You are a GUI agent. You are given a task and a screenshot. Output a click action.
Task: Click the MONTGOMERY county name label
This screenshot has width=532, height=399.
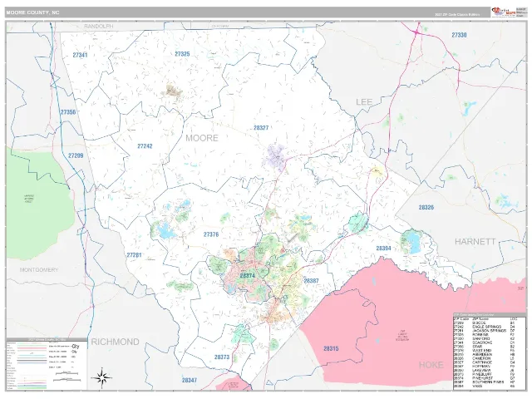(x=39, y=269)
